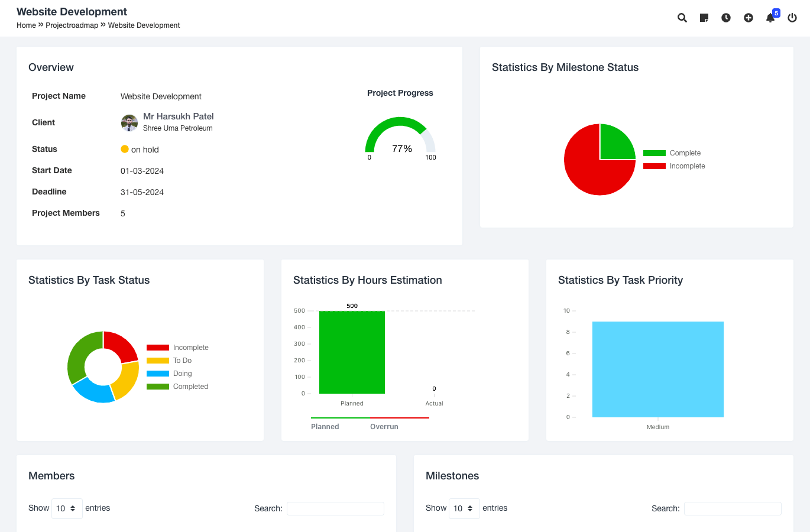Go to Home breadcrumb
The width and height of the screenshot is (810, 532).
coord(26,25)
